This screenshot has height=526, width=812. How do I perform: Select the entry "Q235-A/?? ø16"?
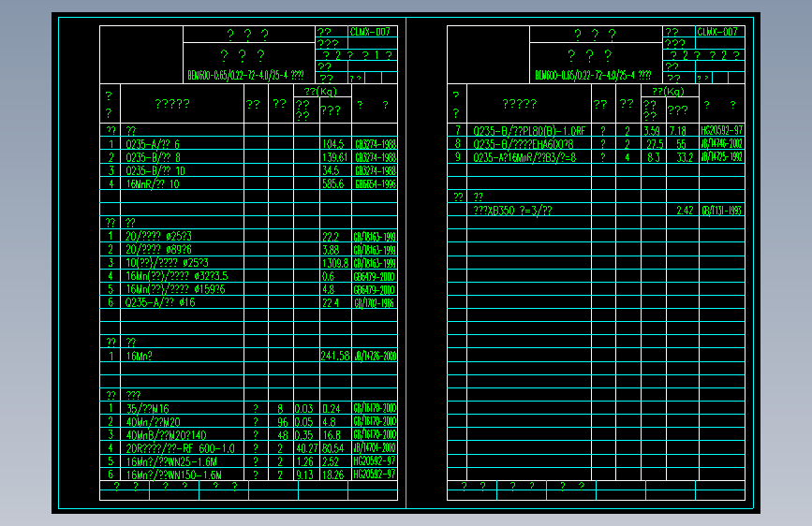click(x=160, y=302)
